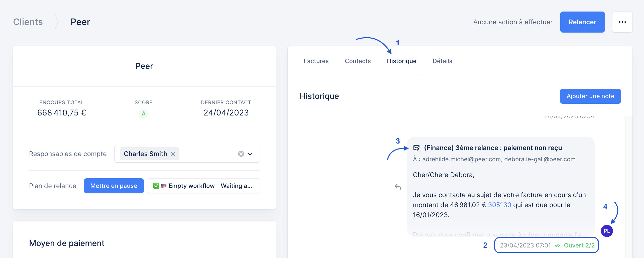The width and height of the screenshot is (644, 258).
Task: Click the dernier contact date 24/04/2023
Action: point(226,113)
